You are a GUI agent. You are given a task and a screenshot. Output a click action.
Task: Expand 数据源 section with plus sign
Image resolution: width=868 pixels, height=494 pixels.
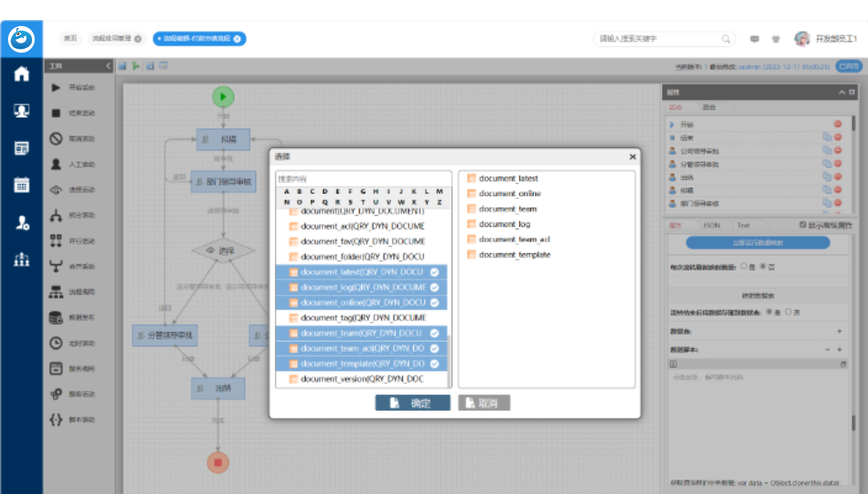839,331
